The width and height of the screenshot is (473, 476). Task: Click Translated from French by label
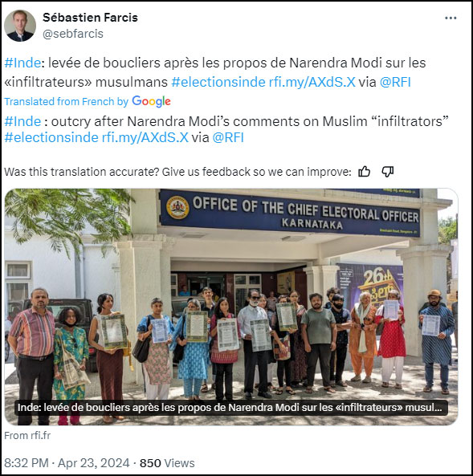(66, 101)
